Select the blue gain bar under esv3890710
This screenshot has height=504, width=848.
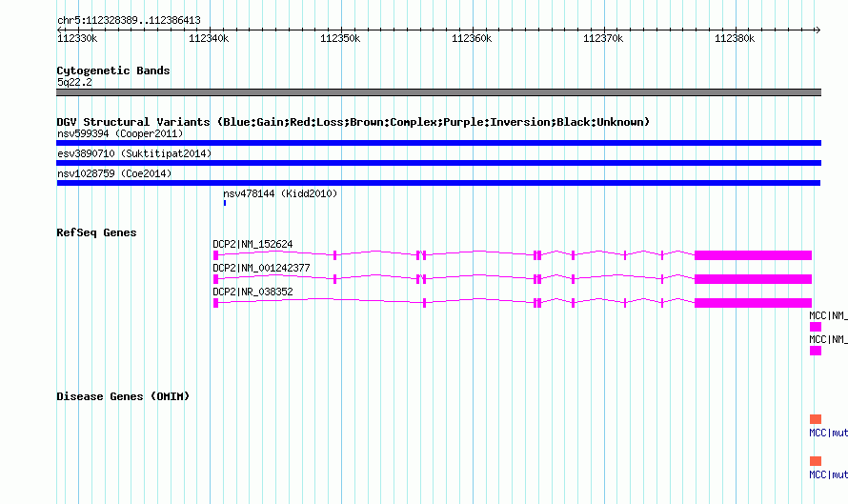(x=438, y=163)
